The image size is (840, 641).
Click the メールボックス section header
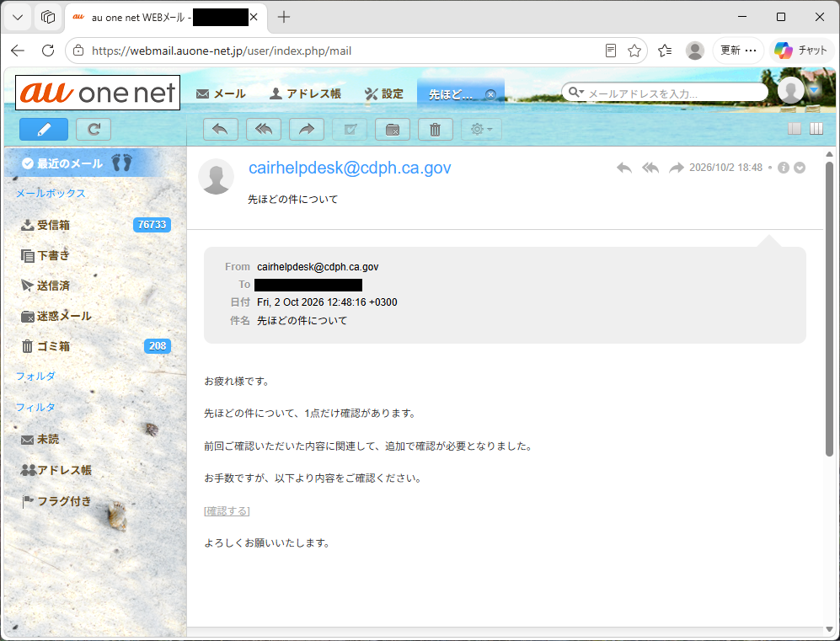pos(51,194)
